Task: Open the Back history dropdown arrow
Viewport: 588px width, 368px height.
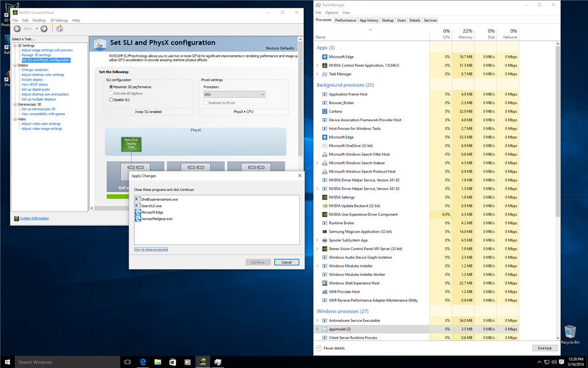Action: coord(37,29)
